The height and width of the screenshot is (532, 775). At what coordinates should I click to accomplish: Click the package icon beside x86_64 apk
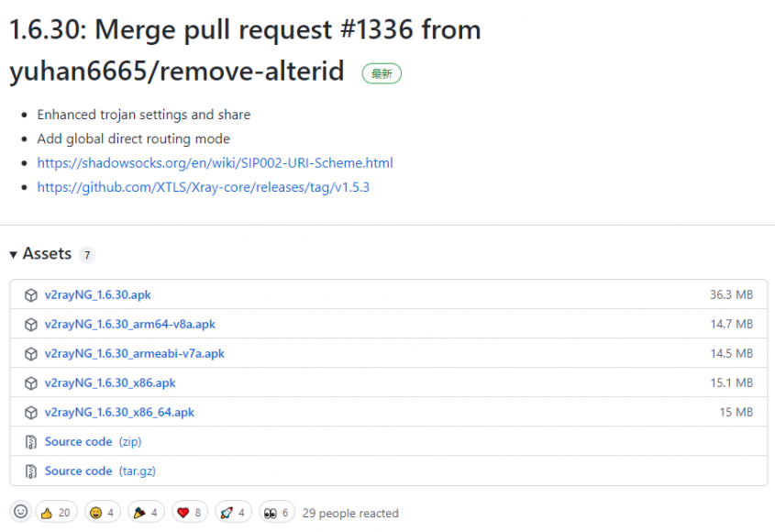click(x=30, y=413)
